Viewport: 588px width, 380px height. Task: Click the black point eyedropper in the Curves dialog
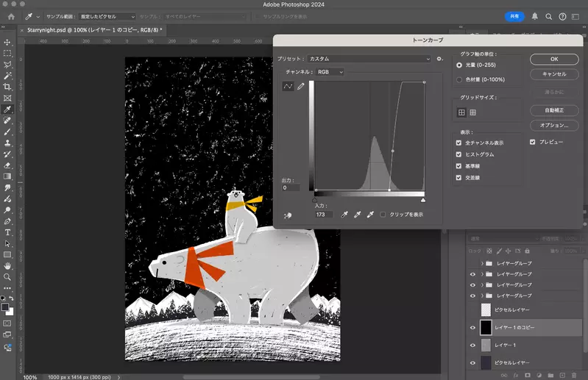point(344,214)
